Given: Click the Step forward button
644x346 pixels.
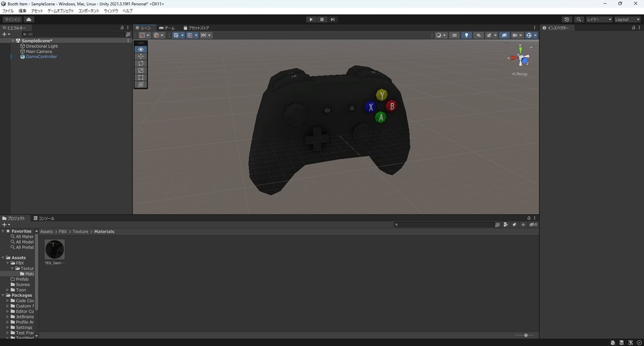Looking at the screenshot, I should [333, 20].
